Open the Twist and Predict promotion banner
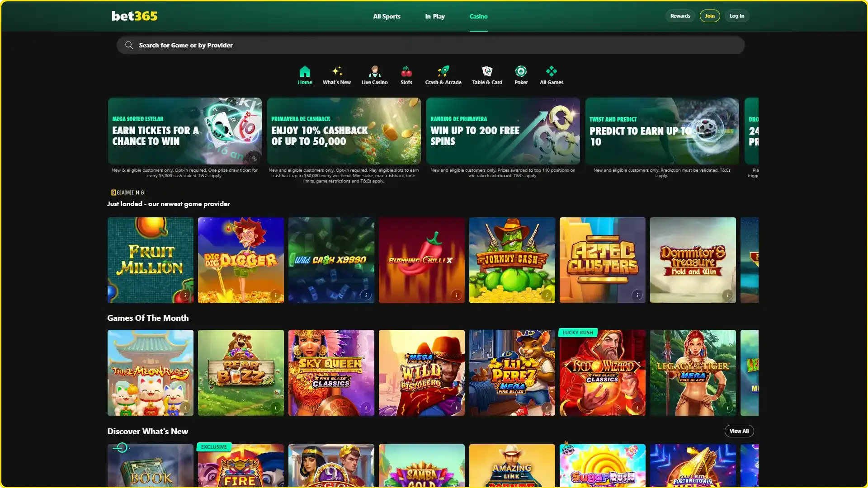Viewport: 868px width, 488px height. coord(662,131)
